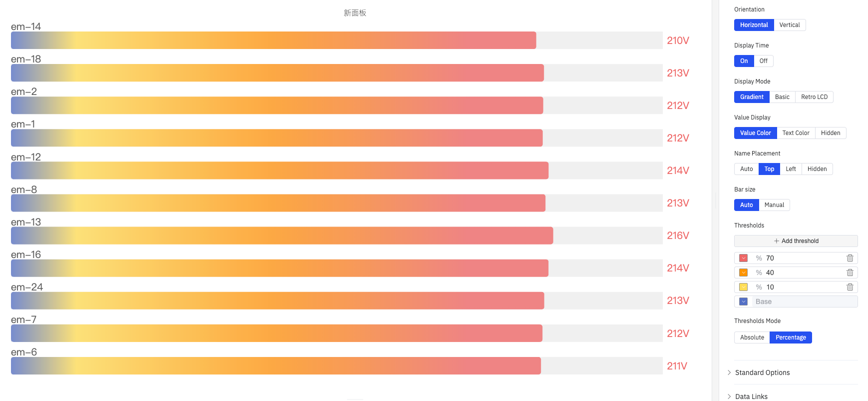Pick the blue Base threshold color
Image resolution: width=868 pixels, height=401 pixels.
coord(743,301)
